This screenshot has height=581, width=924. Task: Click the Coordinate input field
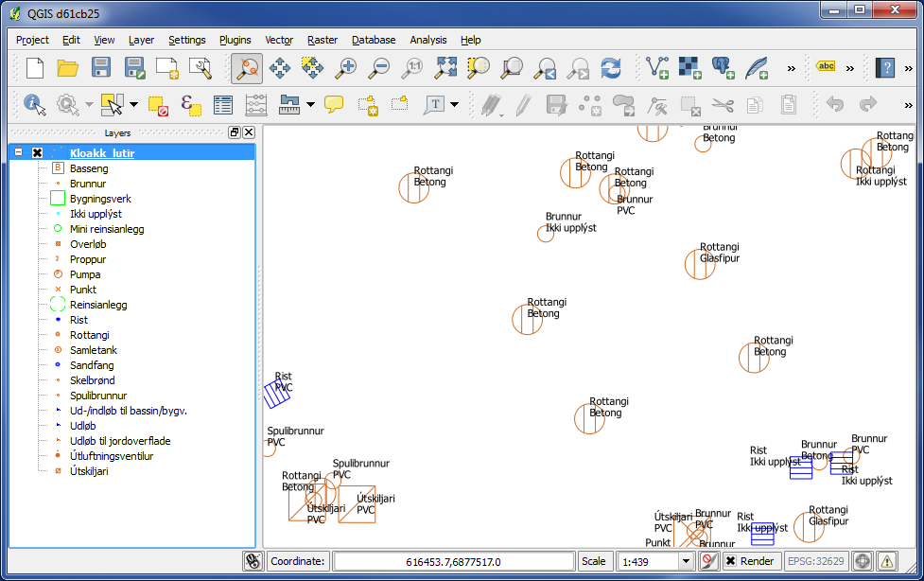pyautogui.click(x=453, y=561)
